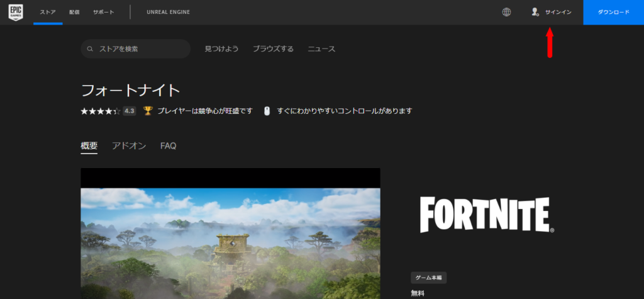644x299 pixels.
Task: Click the mouse controls icon
Action: (267, 111)
